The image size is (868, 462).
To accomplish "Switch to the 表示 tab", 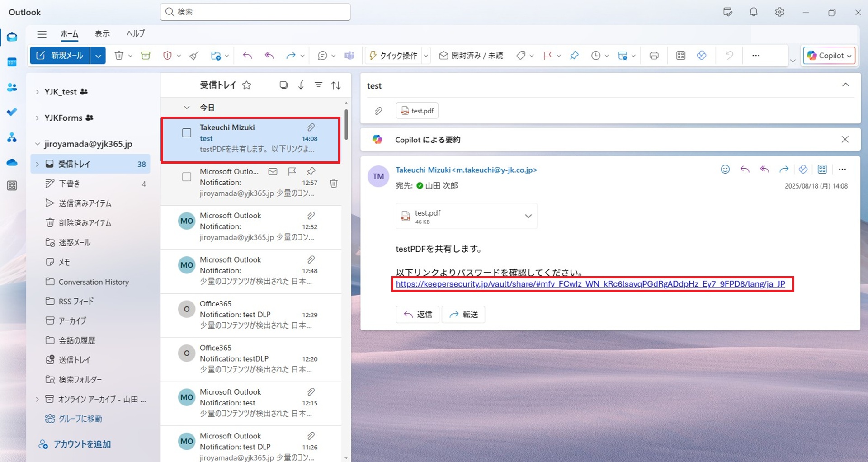I will (x=102, y=34).
